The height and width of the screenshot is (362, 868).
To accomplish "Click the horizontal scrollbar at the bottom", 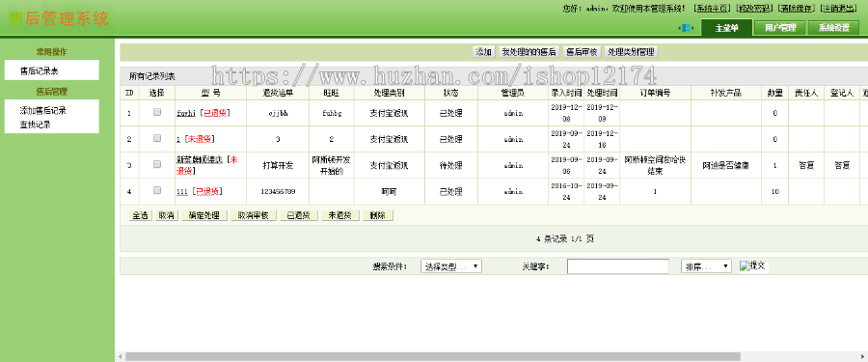I will pyautogui.click(x=433, y=356).
